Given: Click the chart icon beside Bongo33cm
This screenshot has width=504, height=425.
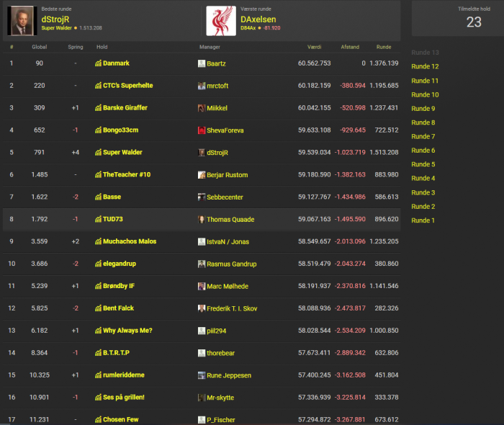Looking at the screenshot, I should click(98, 130).
